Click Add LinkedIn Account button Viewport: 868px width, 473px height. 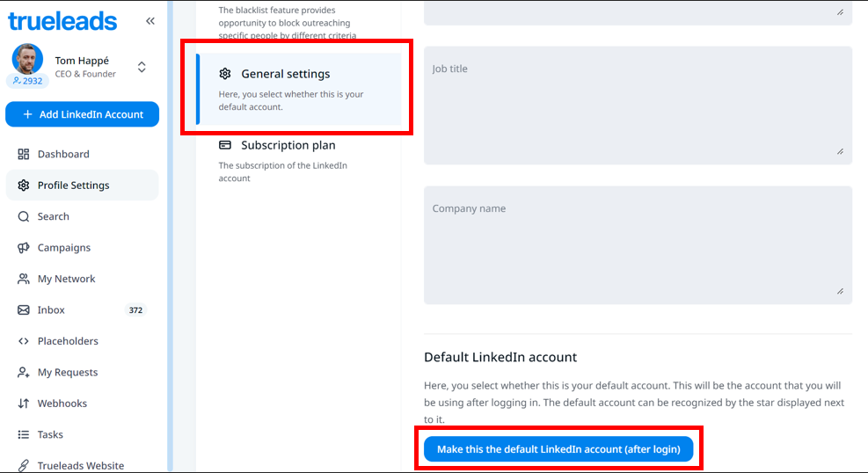(83, 114)
